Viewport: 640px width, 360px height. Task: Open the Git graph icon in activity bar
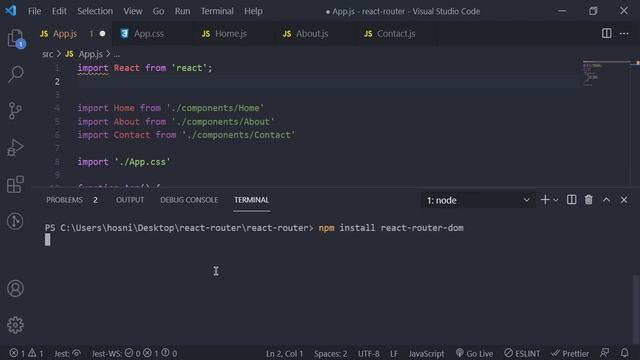(x=16, y=221)
